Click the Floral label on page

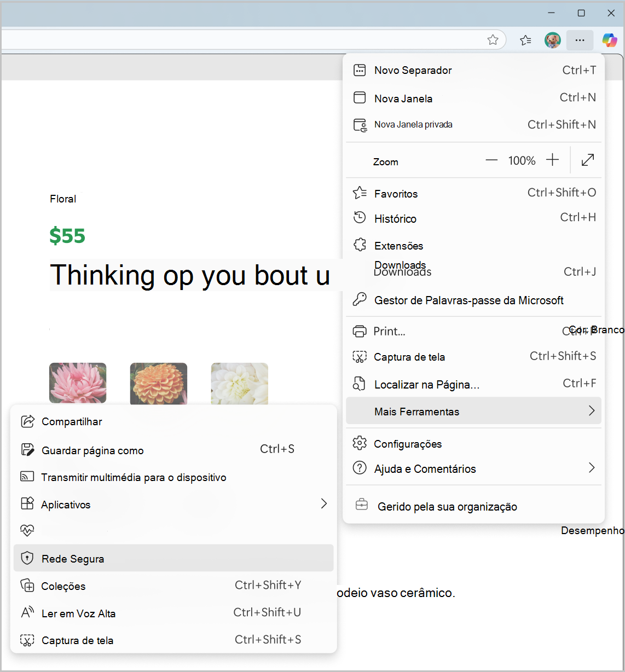point(63,199)
